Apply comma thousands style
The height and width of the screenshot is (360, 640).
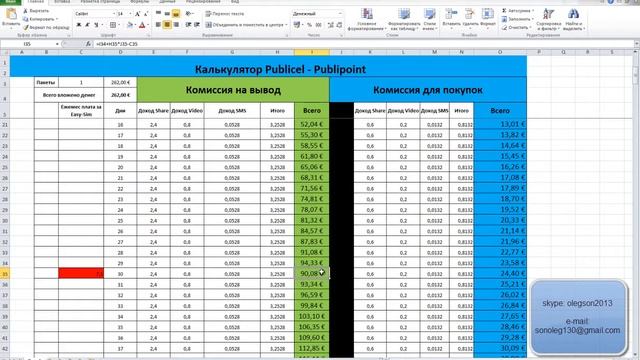318,25
